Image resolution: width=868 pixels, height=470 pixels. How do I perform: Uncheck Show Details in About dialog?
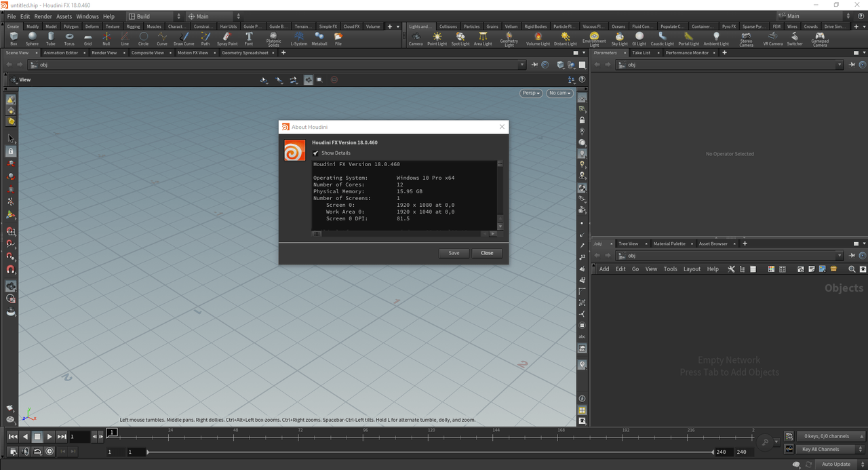(316, 153)
